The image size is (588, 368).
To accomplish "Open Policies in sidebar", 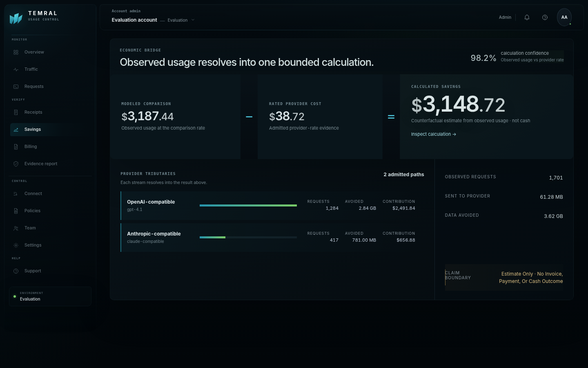I will coord(51,211).
